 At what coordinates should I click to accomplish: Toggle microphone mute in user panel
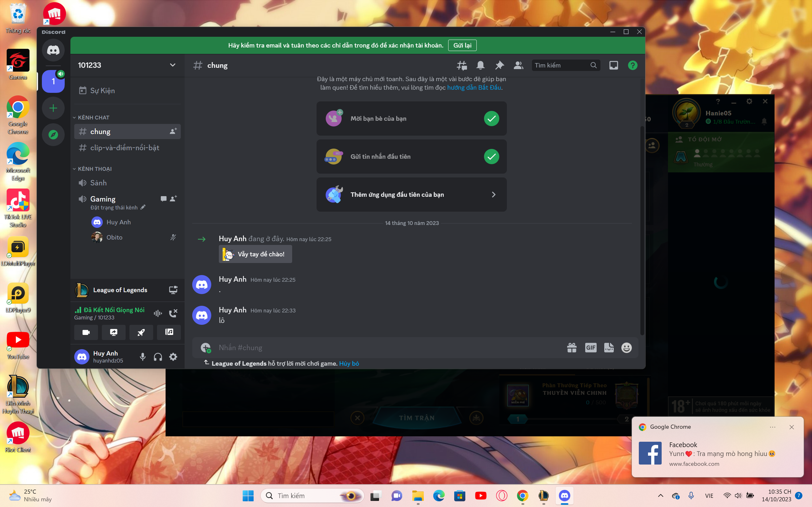tap(143, 357)
